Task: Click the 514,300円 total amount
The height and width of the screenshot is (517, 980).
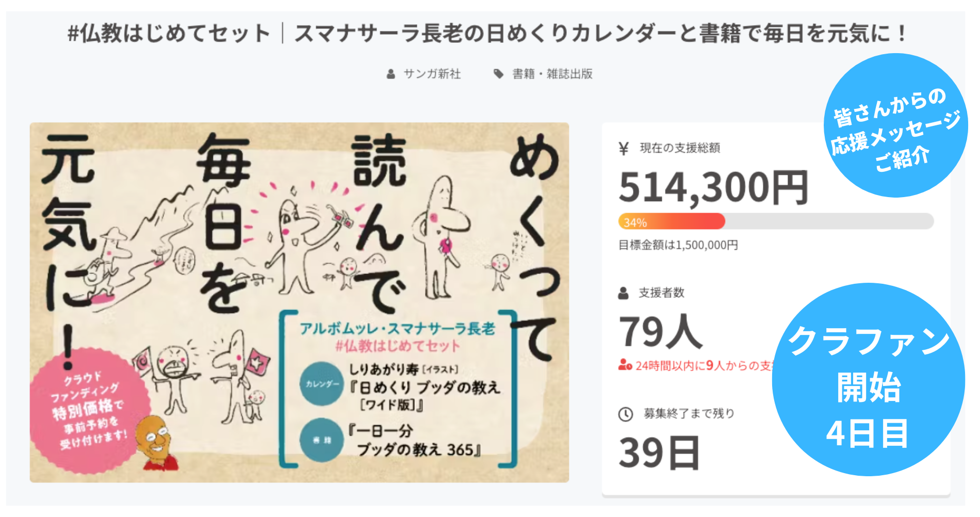Action: point(713,187)
